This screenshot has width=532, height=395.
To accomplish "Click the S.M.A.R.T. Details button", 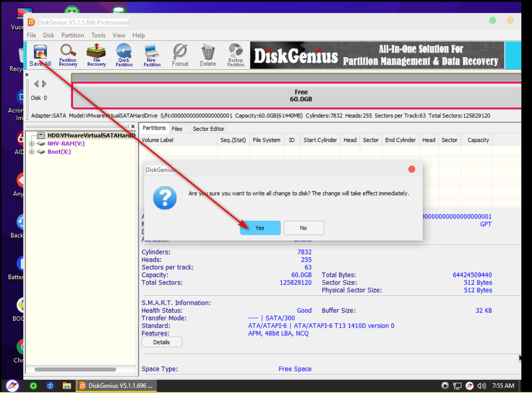I will 161,342.
